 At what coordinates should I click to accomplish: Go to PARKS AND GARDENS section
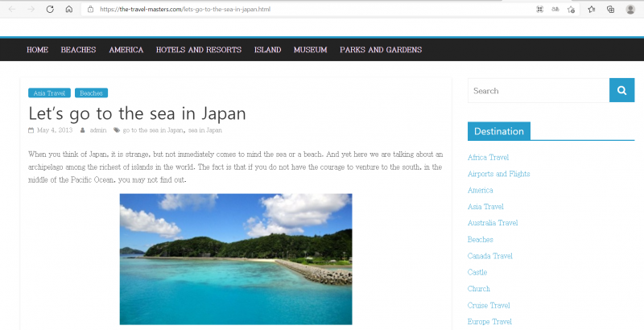pos(380,50)
